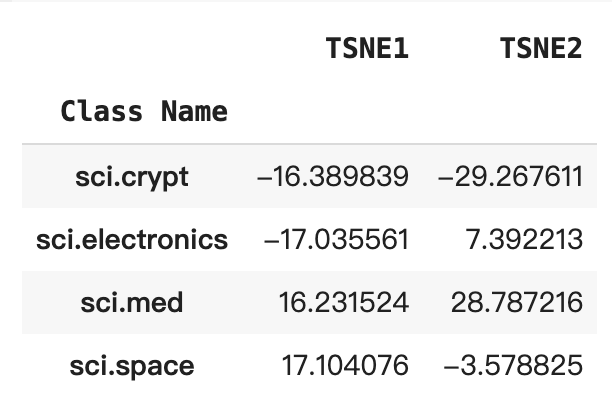The height and width of the screenshot is (416, 612).
Task: Select the sci.space row label
Action: (x=132, y=366)
